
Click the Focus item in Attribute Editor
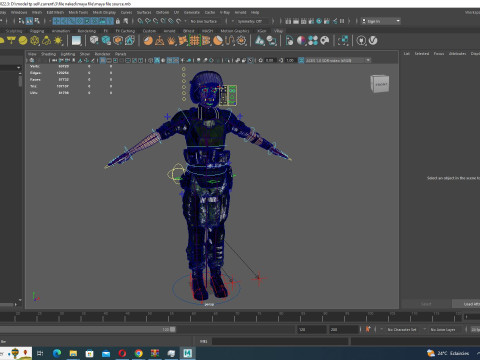[x=439, y=54]
